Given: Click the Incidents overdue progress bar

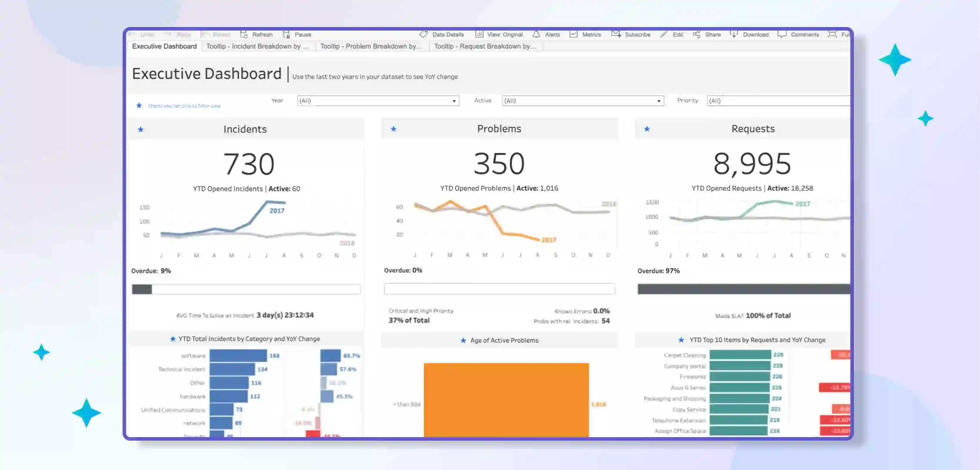Looking at the screenshot, I should 245,289.
